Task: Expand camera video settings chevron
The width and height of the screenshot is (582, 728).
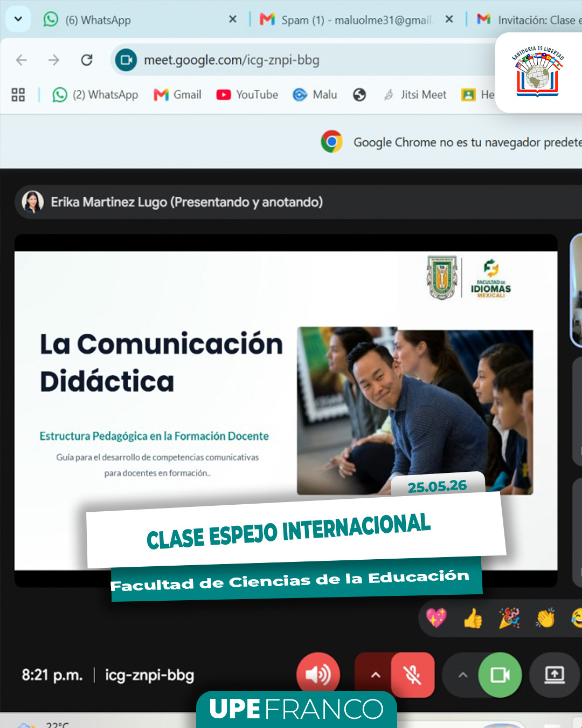Action: [x=462, y=675]
